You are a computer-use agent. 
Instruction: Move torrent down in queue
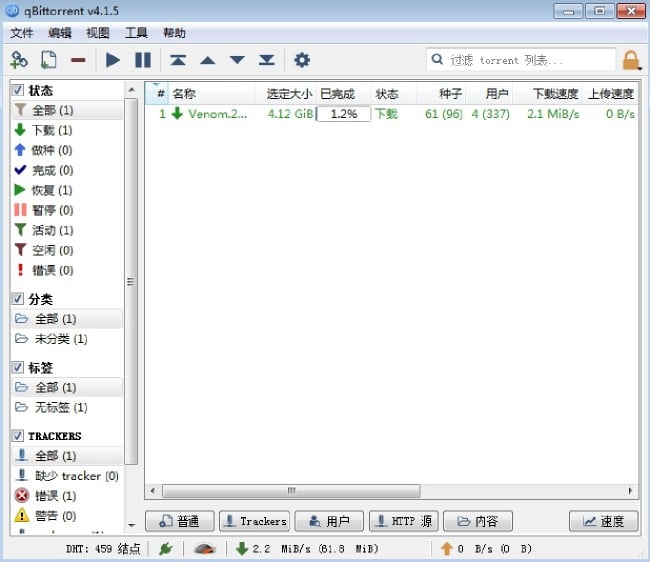point(237,60)
